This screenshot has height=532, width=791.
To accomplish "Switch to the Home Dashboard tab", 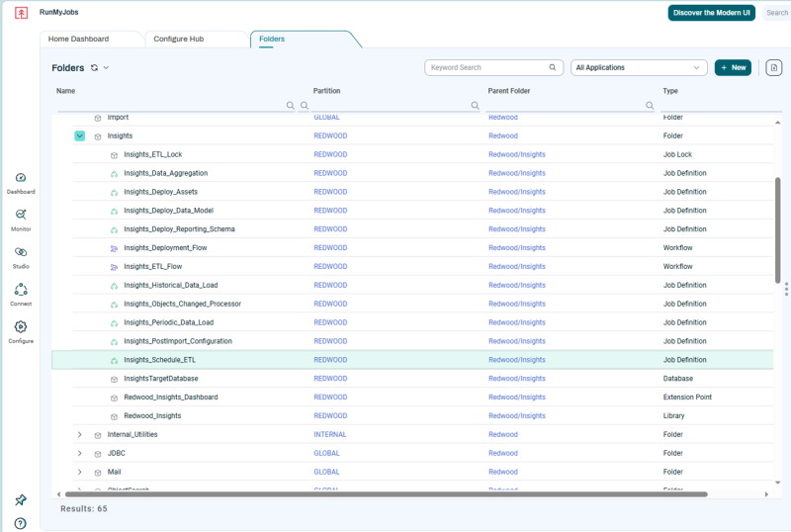I will [79, 39].
